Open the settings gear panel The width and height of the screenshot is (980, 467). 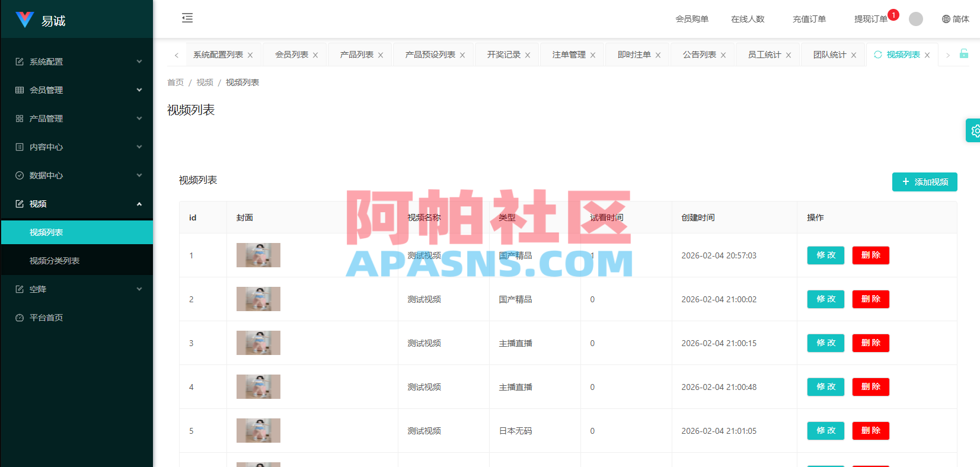974,130
